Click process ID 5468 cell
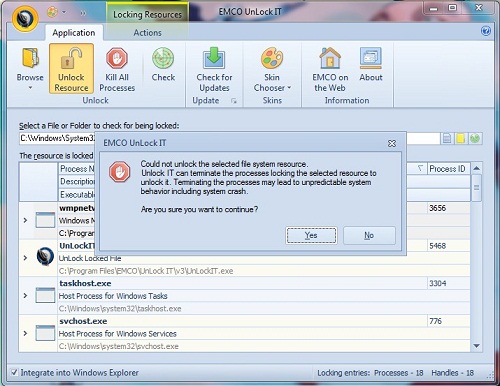 tap(448, 246)
